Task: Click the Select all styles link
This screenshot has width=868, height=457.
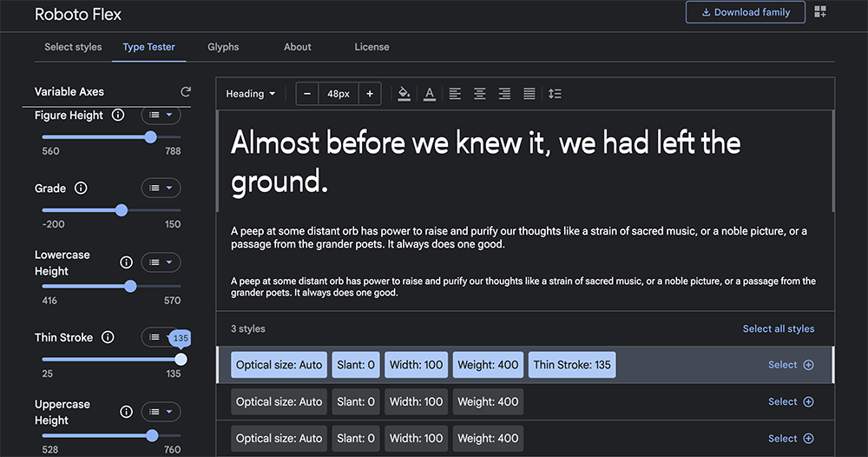Action: coord(779,328)
